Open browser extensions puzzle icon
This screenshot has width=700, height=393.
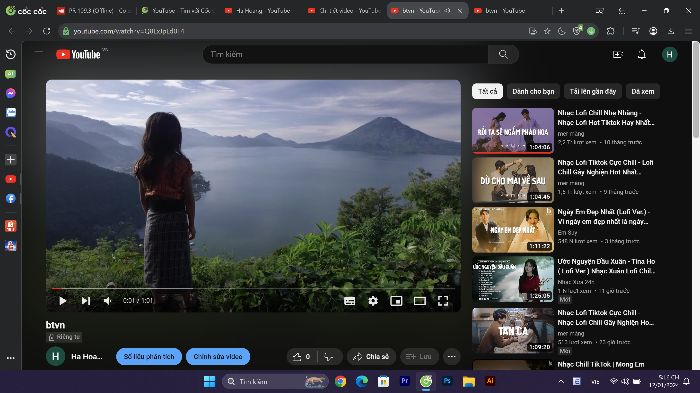pyautogui.click(x=610, y=31)
